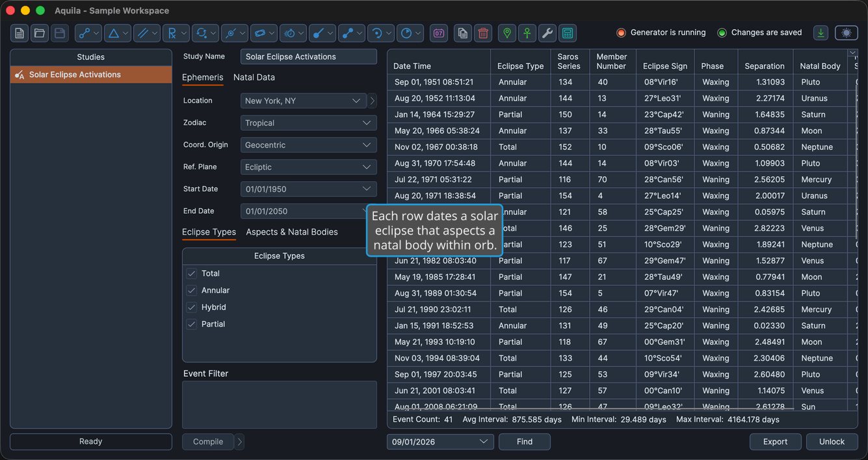Click the new document icon
868x460 pixels.
(x=20, y=33)
